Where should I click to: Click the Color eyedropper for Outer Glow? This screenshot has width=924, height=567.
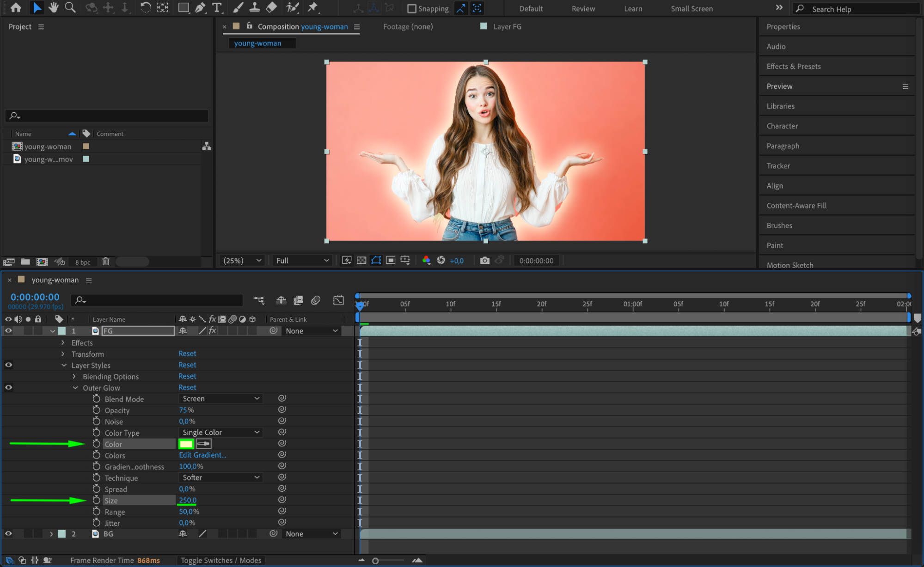pyautogui.click(x=203, y=444)
